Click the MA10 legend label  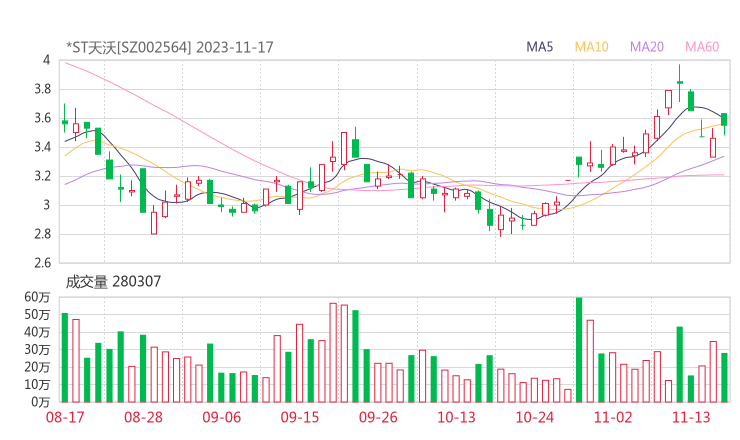[x=591, y=47]
